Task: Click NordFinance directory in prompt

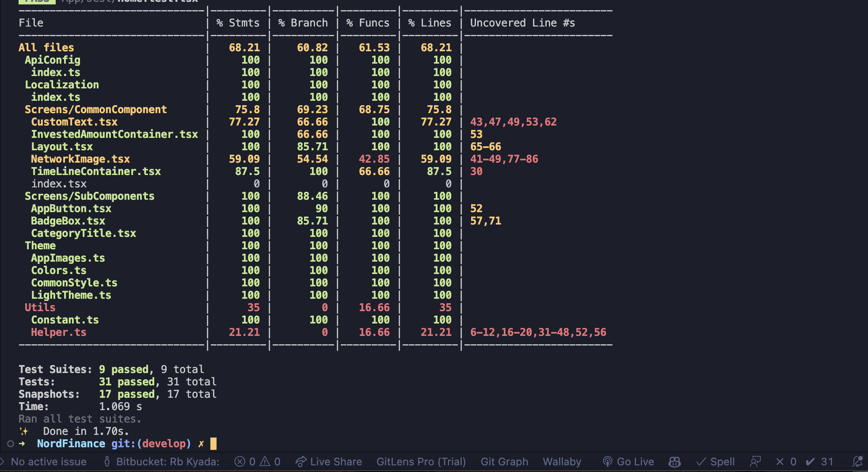Action: tap(71, 444)
